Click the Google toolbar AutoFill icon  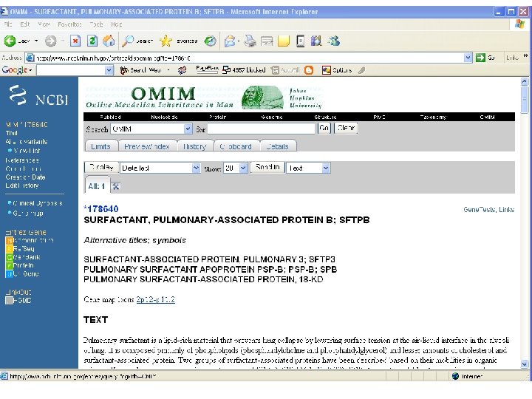(x=275, y=70)
